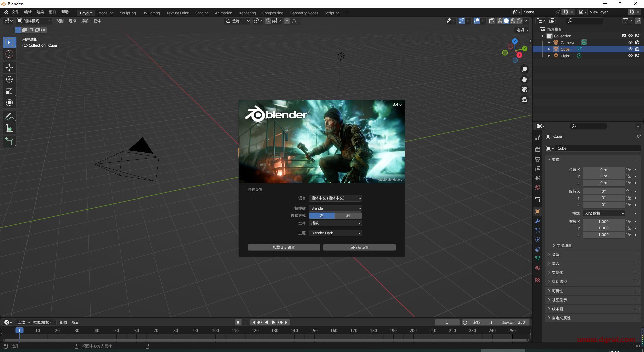Open the language dropdown in splash
The width and height of the screenshot is (644, 352).
(x=335, y=198)
